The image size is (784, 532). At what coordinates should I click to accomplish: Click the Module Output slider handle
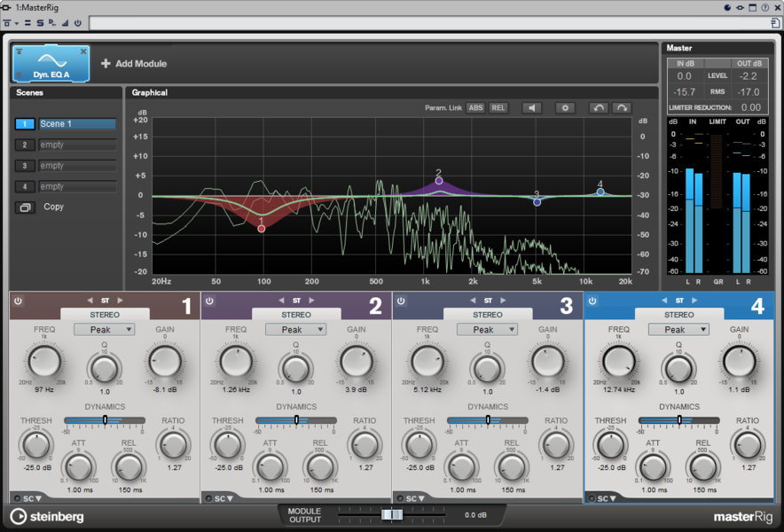tap(392, 514)
